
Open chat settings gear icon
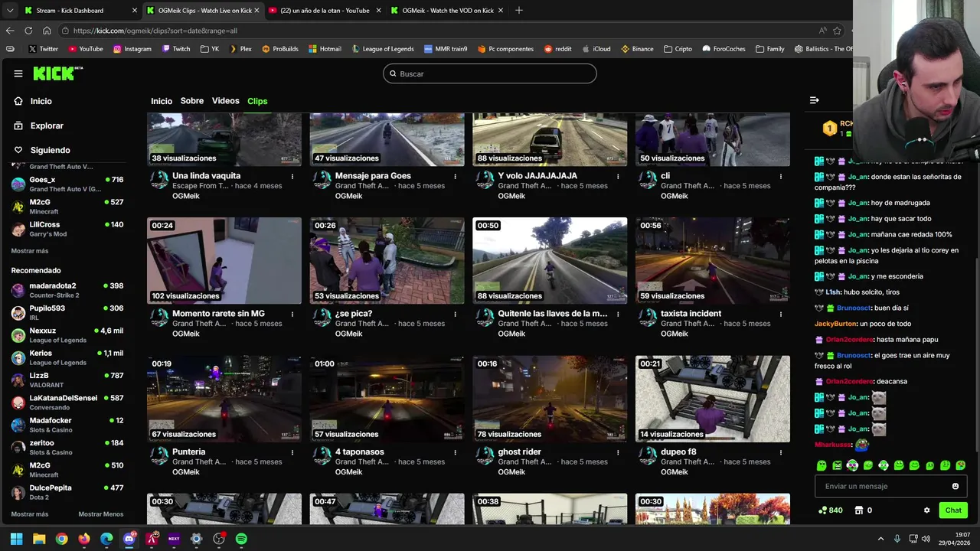926,510
